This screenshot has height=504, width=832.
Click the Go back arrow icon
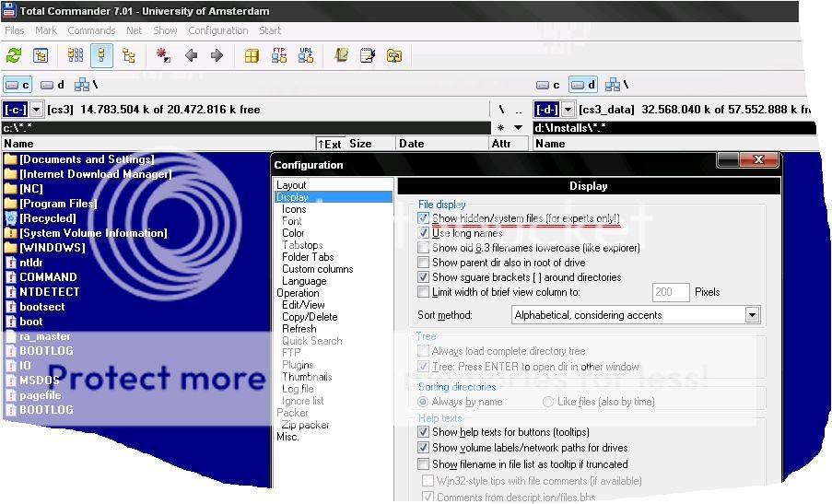pyautogui.click(x=192, y=56)
